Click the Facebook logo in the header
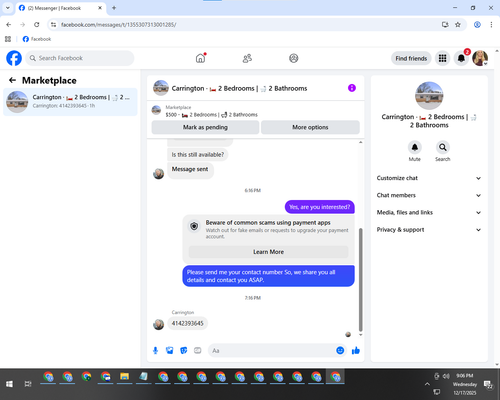 pos(14,58)
